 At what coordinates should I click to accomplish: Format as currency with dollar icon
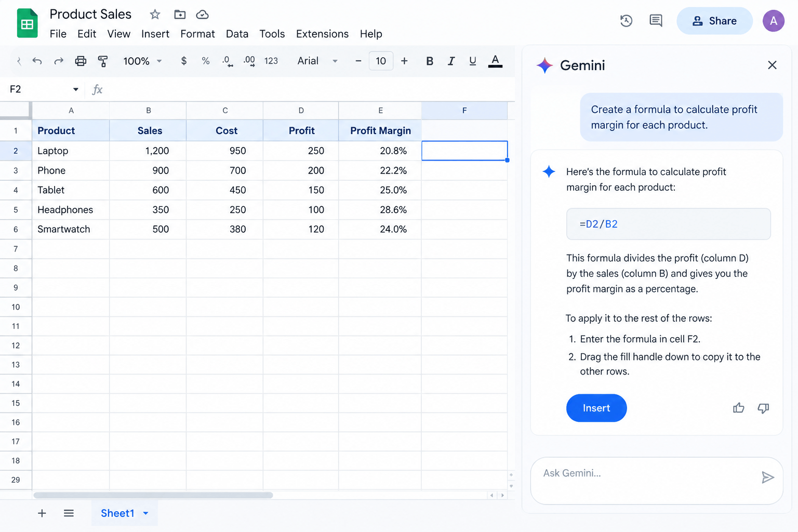click(x=184, y=61)
